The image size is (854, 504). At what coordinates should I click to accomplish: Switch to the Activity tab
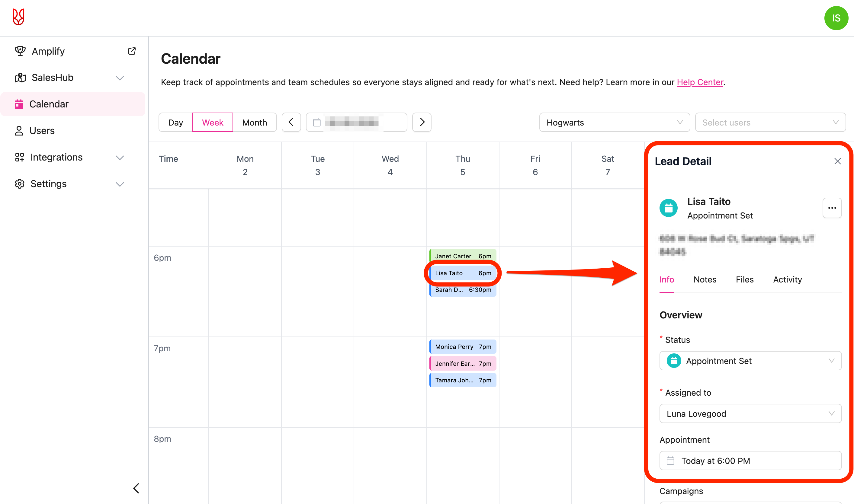[x=787, y=279]
